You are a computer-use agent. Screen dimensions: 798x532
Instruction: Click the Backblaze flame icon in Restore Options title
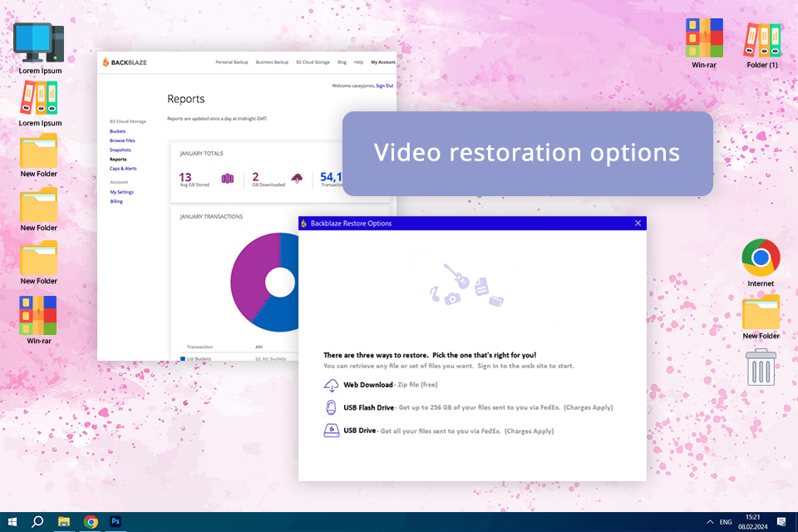click(304, 224)
